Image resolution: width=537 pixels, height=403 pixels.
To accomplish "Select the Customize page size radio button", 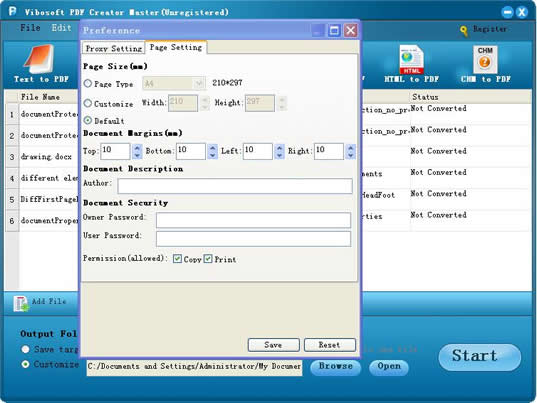I will pyautogui.click(x=88, y=103).
